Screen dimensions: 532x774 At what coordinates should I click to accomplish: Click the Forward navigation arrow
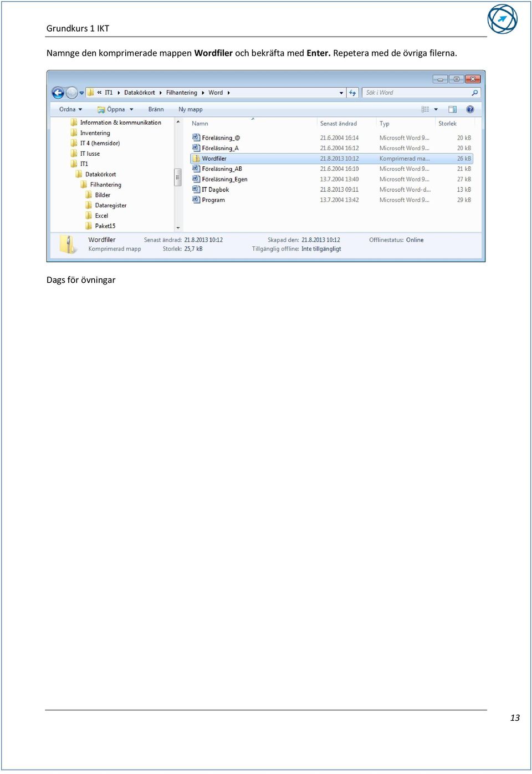click(x=72, y=93)
